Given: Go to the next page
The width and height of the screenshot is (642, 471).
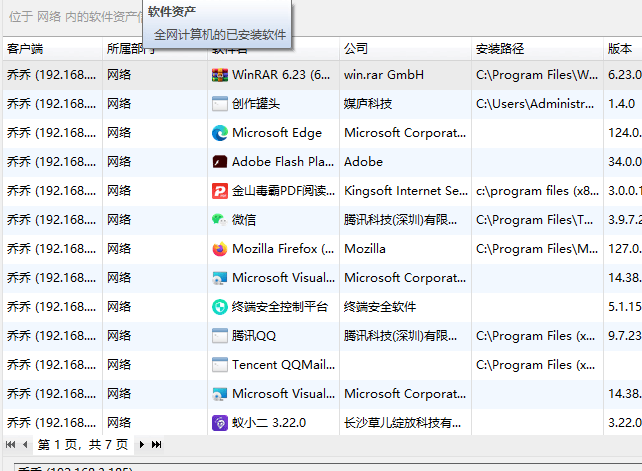Looking at the screenshot, I should coord(142,444).
